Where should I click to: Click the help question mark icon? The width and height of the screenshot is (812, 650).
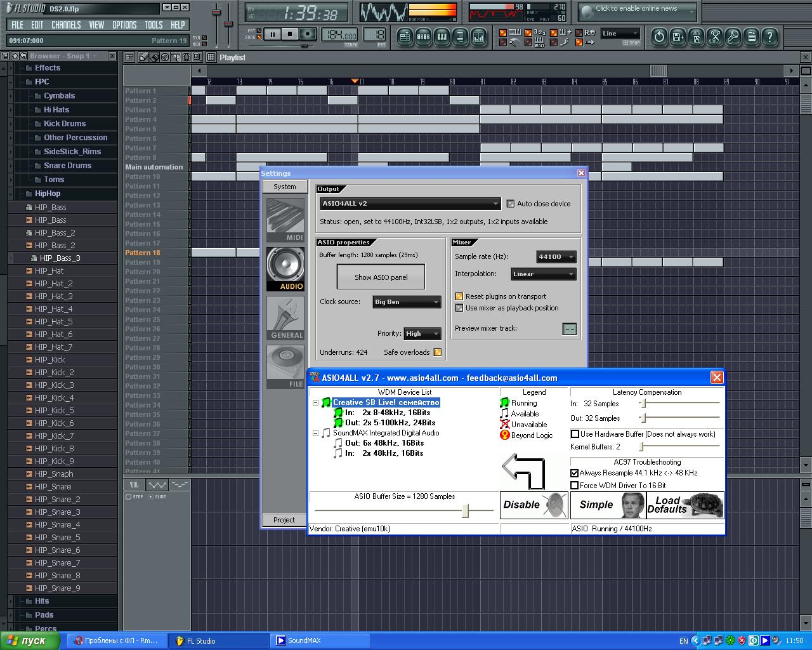[x=769, y=37]
